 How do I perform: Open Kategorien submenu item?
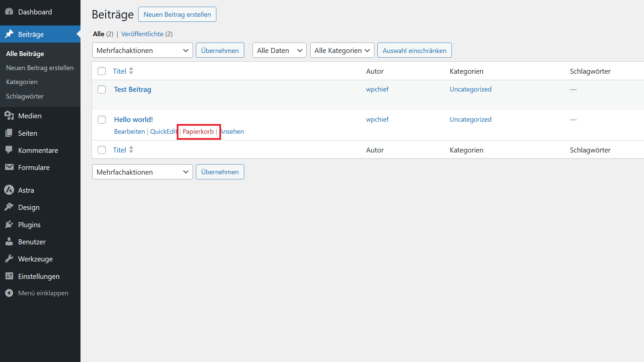coord(22,82)
